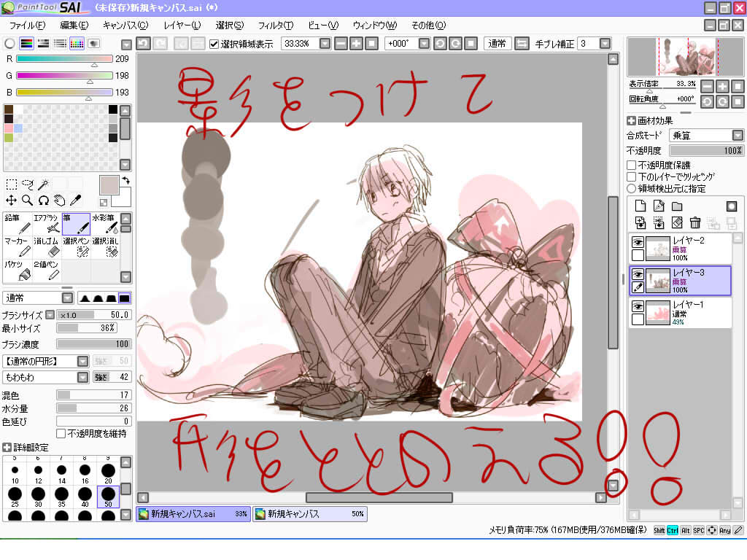Screen dimensions: 747x560
Task: Select the 2値ペン binary pen tool
Action: pos(46,271)
